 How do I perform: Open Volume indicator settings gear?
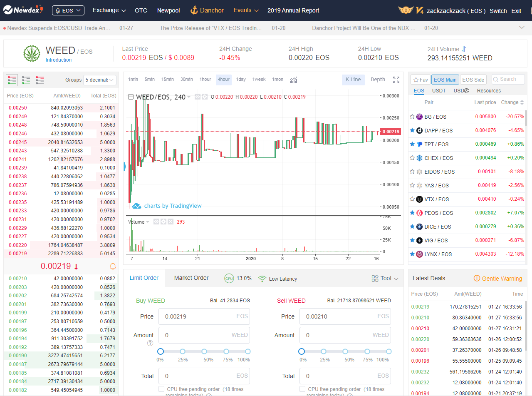pyautogui.click(x=163, y=222)
